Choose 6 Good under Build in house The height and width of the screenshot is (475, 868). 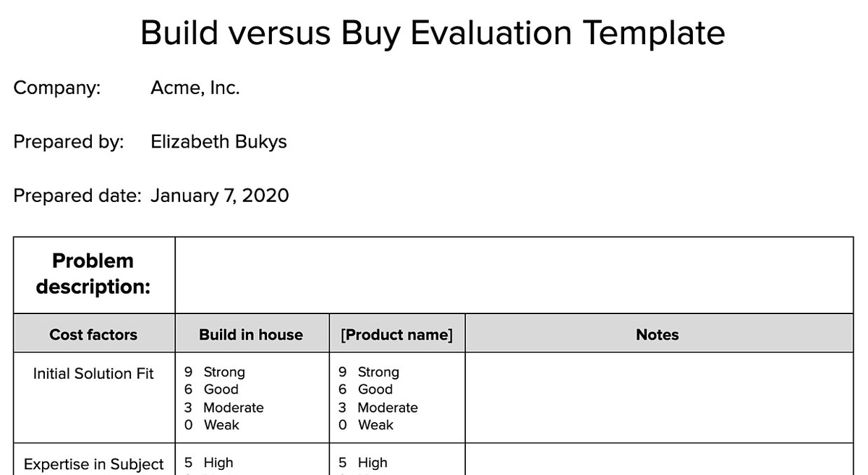point(211,390)
